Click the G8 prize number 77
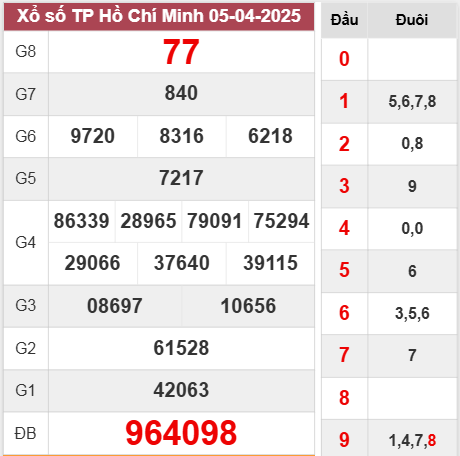The height and width of the screenshot is (456, 460). 181,52
